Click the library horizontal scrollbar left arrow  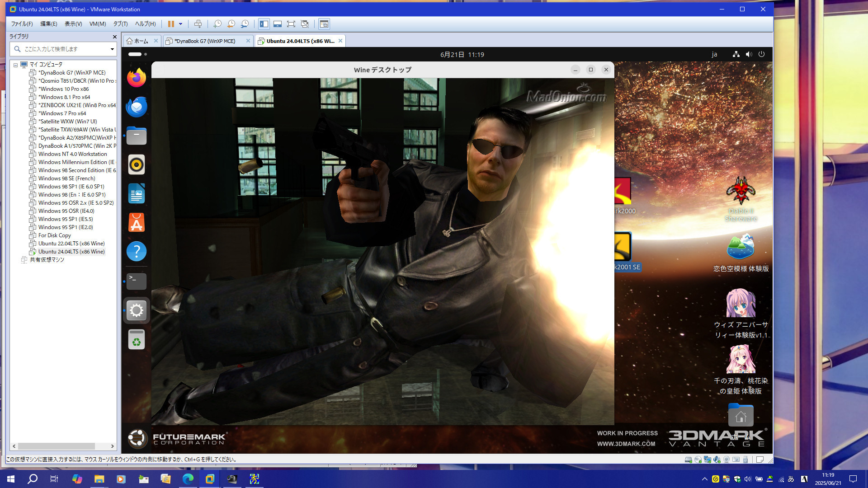click(x=14, y=446)
